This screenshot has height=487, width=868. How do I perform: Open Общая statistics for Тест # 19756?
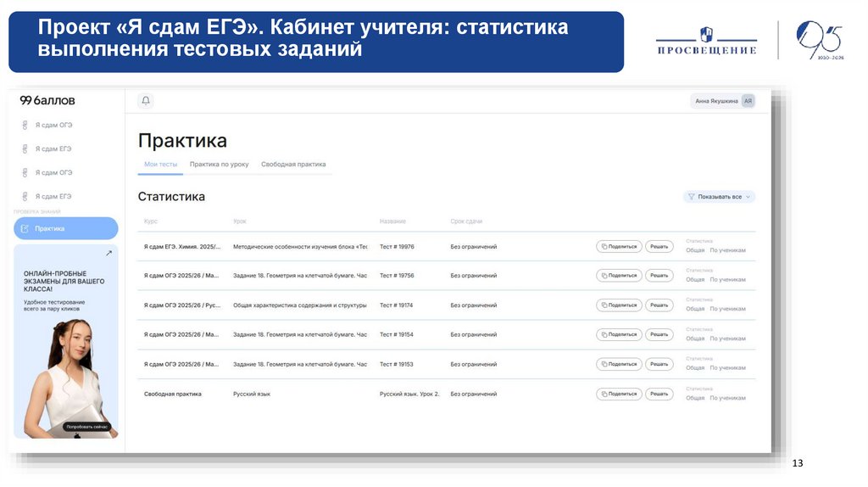pyautogui.click(x=695, y=280)
